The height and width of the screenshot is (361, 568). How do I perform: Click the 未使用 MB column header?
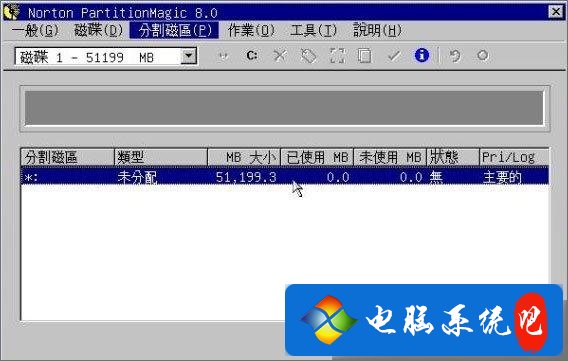(390, 157)
